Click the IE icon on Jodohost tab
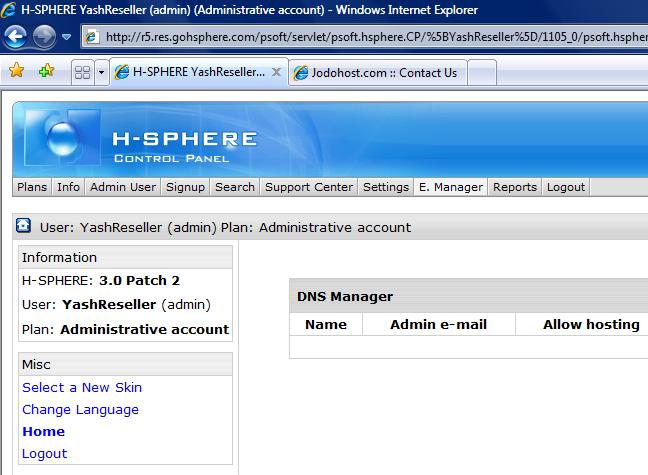The width and height of the screenshot is (648, 475). click(x=301, y=73)
